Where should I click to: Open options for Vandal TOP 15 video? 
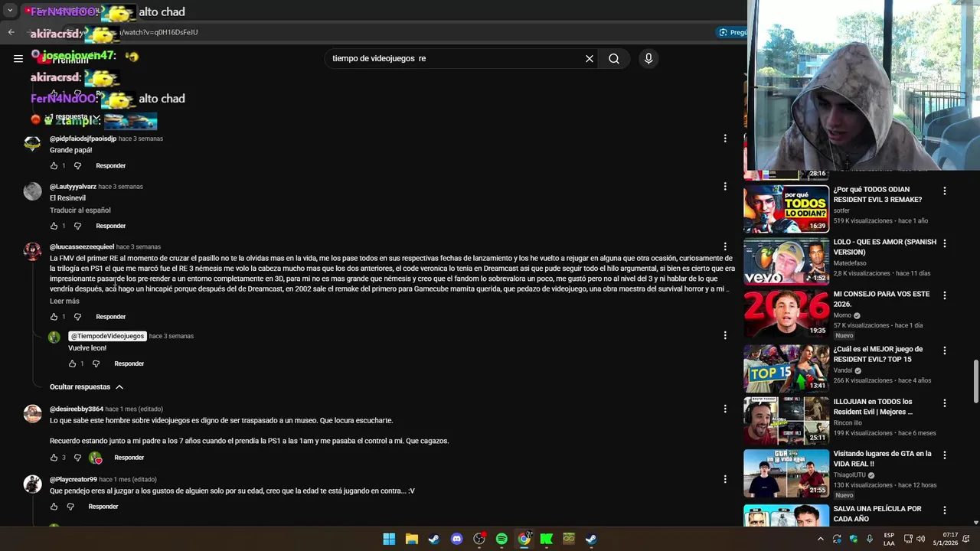click(944, 350)
